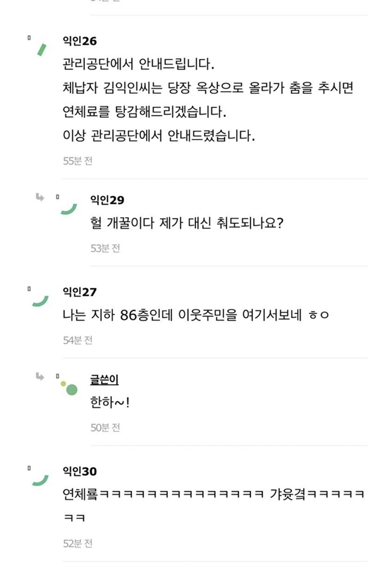Click the '50분 전' timestamp under 한하~!
The width and height of the screenshot is (392, 579).
106,428
